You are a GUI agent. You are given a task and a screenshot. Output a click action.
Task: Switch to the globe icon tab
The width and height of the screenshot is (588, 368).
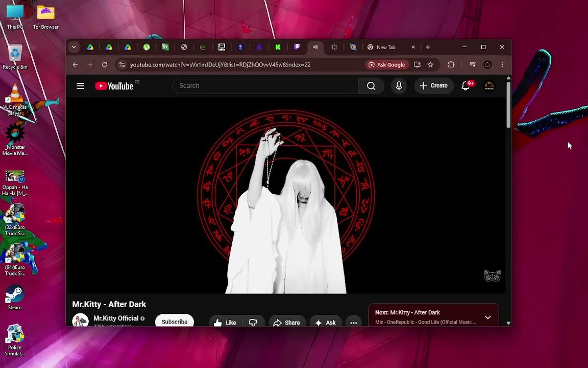coord(184,47)
